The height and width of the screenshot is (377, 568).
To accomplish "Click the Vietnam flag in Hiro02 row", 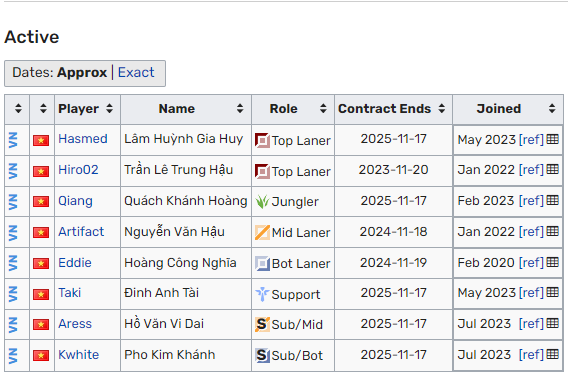I will tap(41, 171).
